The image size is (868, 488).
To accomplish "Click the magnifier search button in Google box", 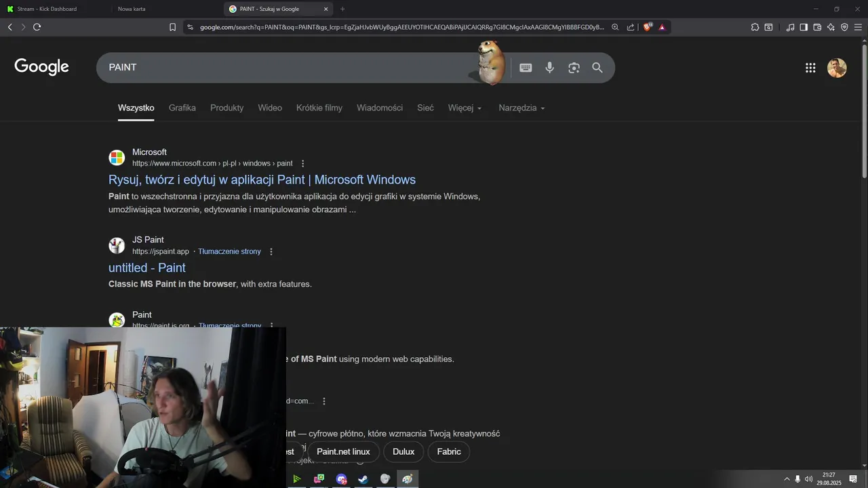I will [597, 68].
